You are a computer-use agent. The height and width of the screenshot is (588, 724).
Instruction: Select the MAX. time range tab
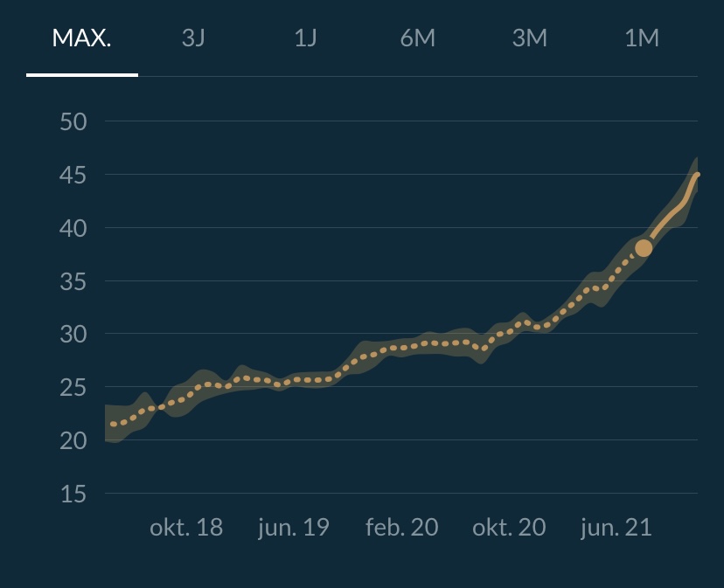pos(82,38)
